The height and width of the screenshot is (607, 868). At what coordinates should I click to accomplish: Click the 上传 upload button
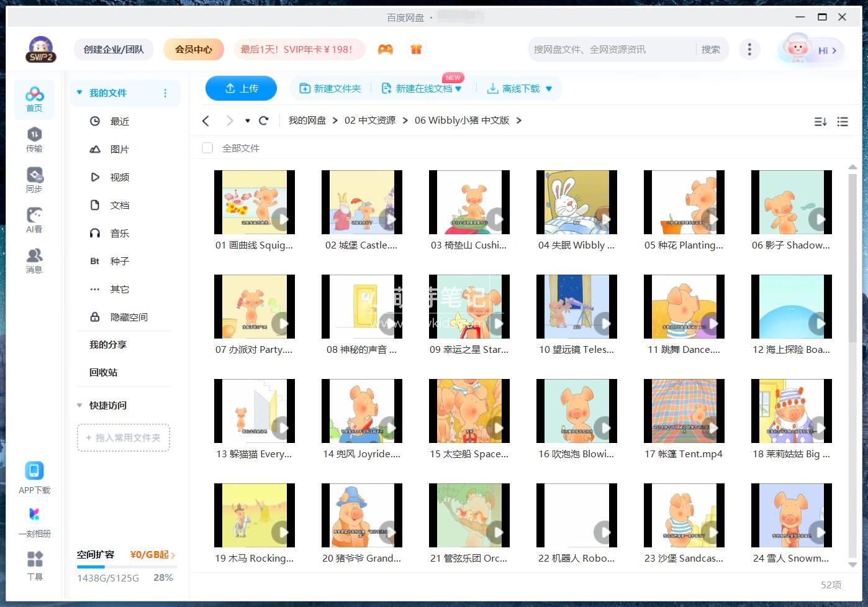241,88
